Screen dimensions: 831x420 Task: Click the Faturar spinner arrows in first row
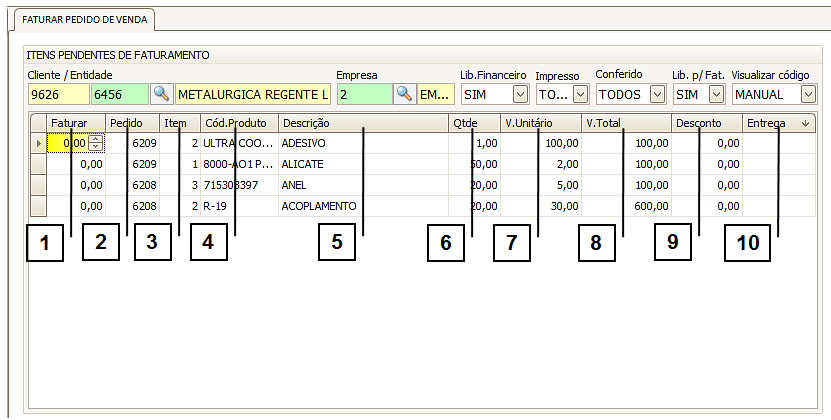[96, 143]
